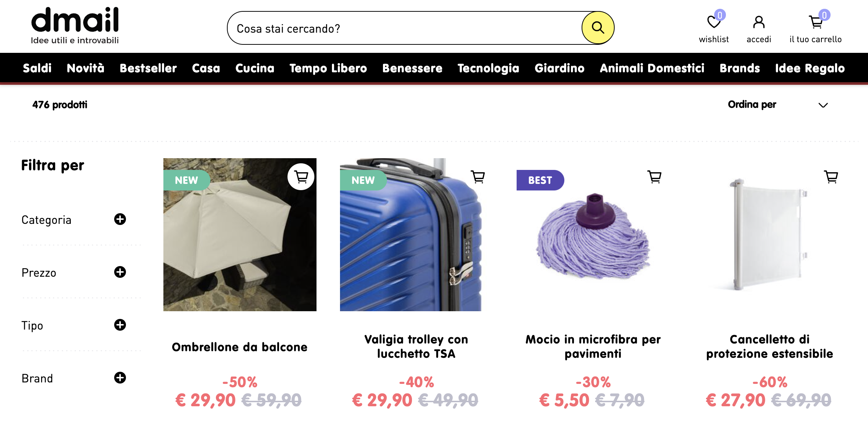Viewport: 868px width, 447px height.
Task: Expand the Categoria filter
Action: pyautogui.click(x=120, y=219)
